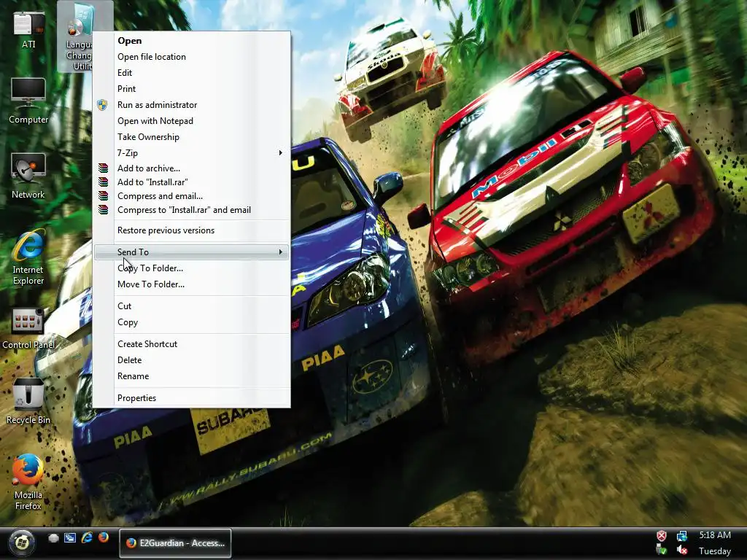Select Restore previous versions

point(192,230)
